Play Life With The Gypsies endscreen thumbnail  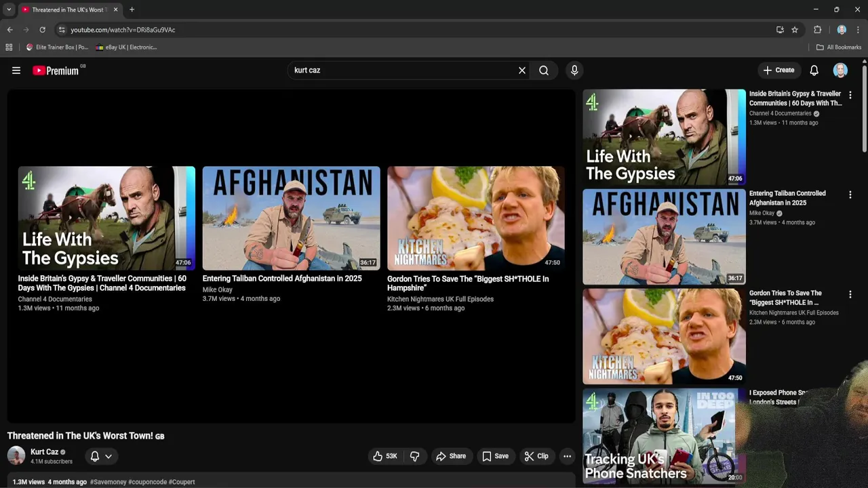tap(106, 218)
